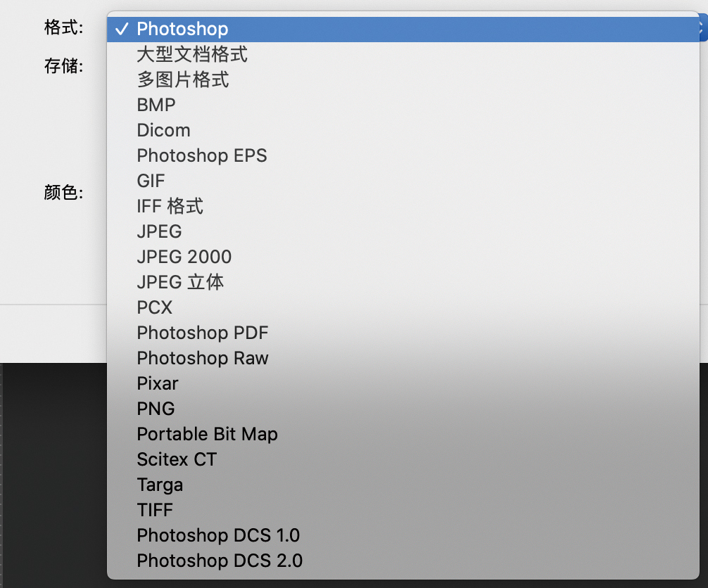Pick the Pixar format entry
This screenshot has height=588, width=708.
click(403, 383)
